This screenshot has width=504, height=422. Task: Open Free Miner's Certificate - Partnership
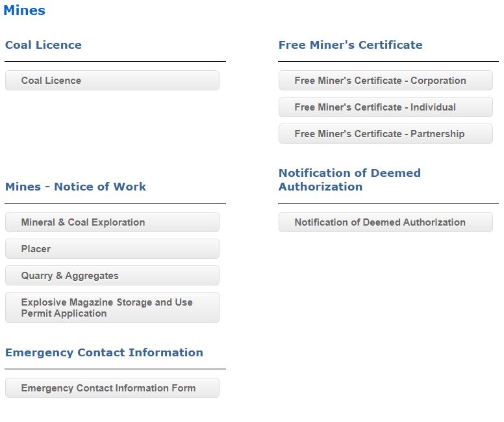pos(385,134)
